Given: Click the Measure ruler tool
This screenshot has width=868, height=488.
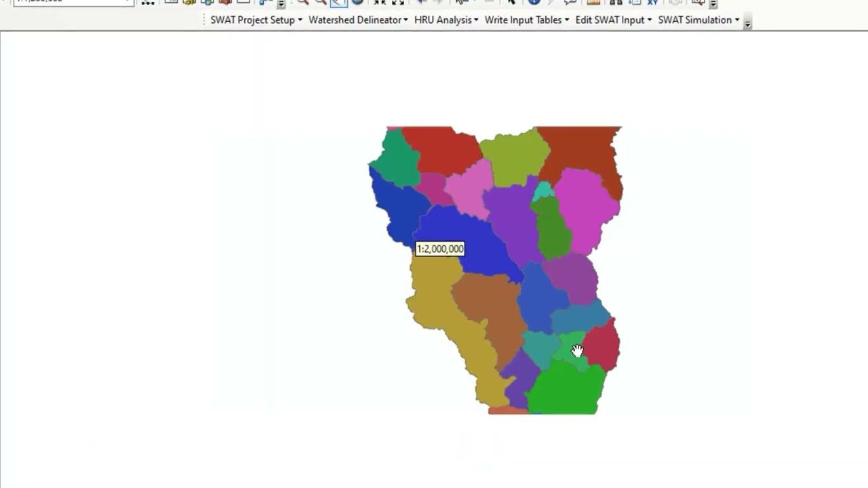Looking at the screenshot, I should (x=593, y=3).
